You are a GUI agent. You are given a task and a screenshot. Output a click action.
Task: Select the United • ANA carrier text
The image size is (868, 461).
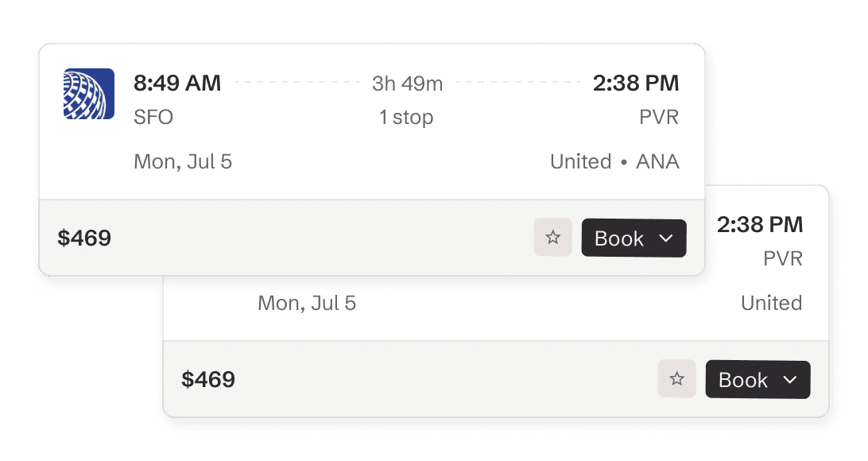615,161
